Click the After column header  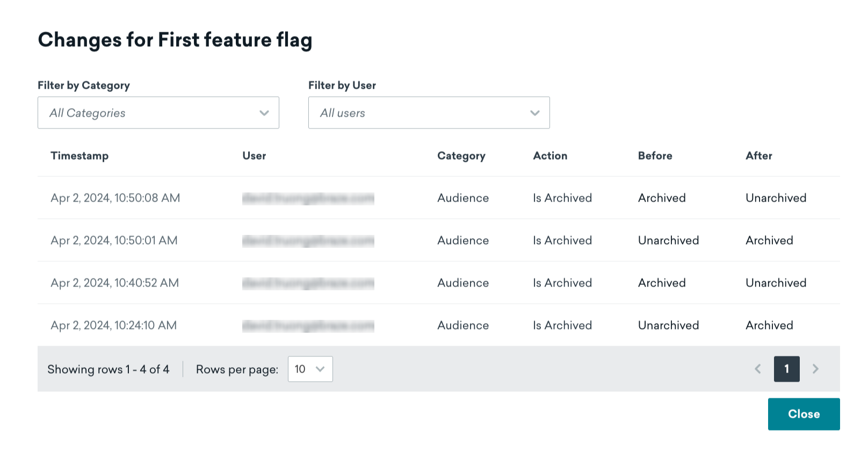point(759,156)
